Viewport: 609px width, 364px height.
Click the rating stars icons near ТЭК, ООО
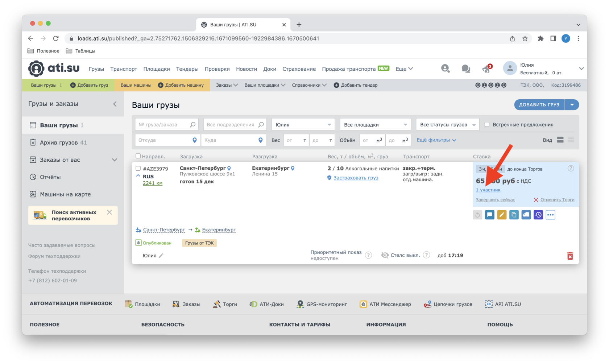[491, 85]
